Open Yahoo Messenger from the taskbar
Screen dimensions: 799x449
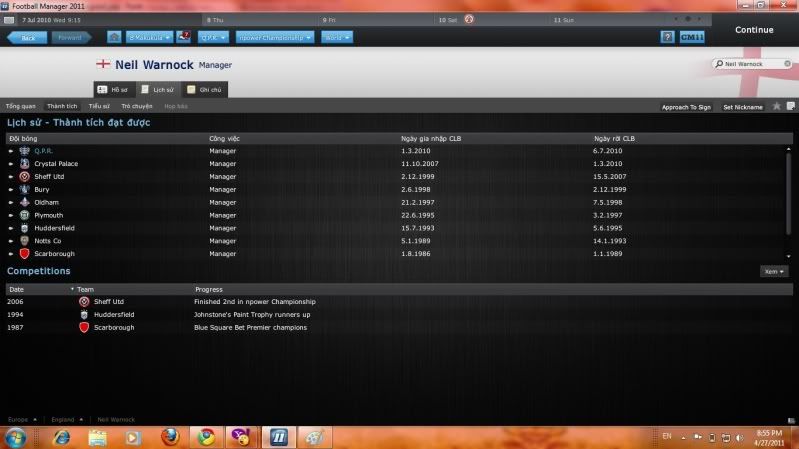[241, 437]
